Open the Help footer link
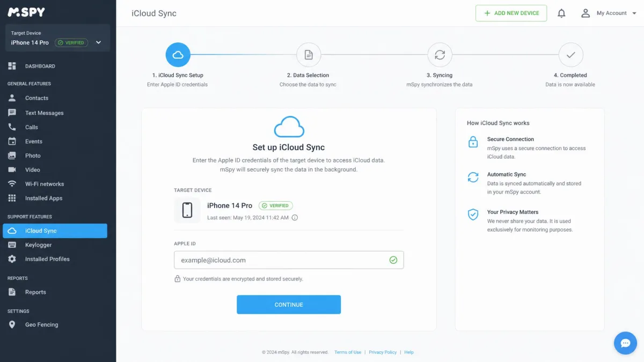This screenshot has height=362, width=644. pyautogui.click(x=409, y=352)
